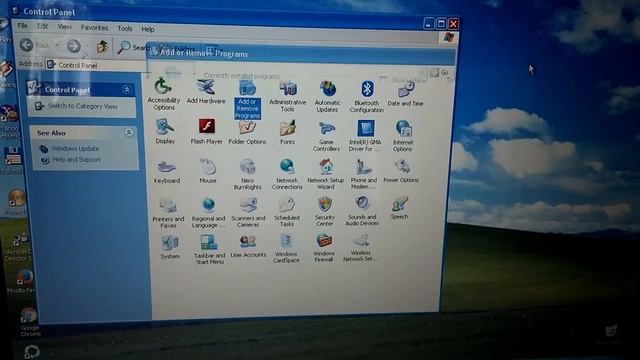Open Help and Support link
This screenshot has height=360, width=640.
point(76,160)
